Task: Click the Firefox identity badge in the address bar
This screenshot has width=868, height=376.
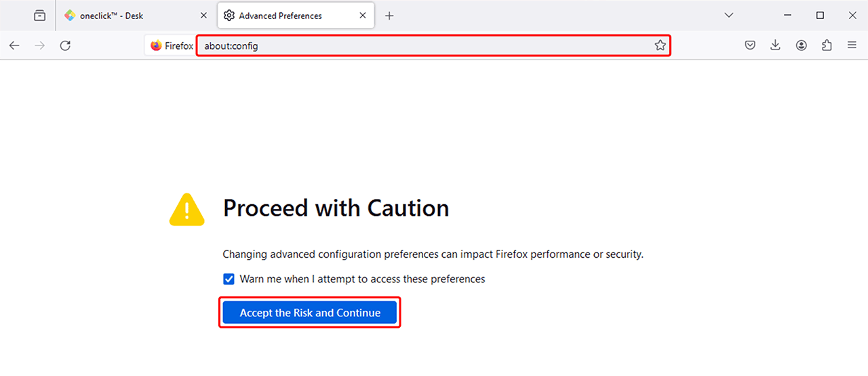Action: pyautogui.click(x=171, y=45)
